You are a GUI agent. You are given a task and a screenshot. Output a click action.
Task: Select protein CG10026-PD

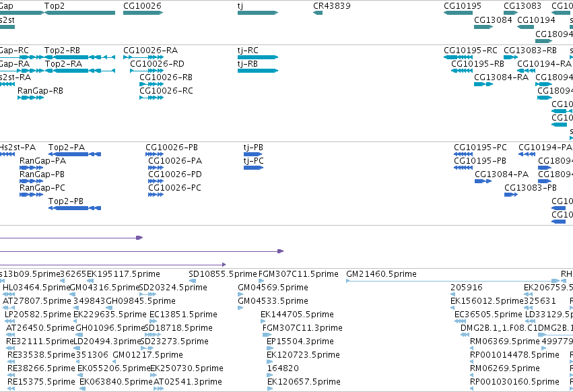(x=175, y=174)
